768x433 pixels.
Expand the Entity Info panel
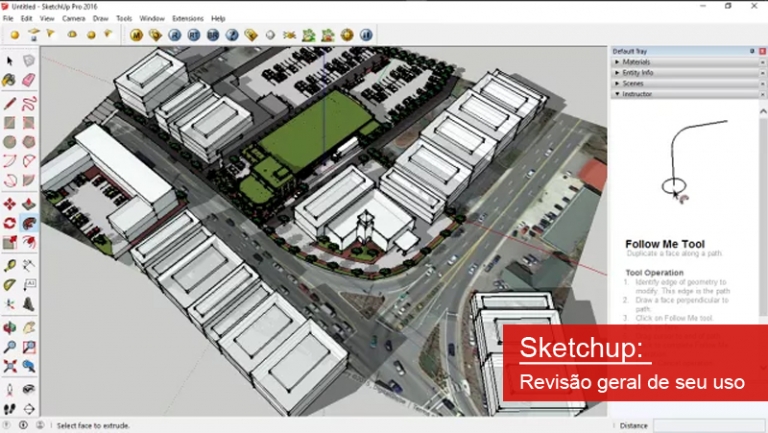click(x=686, y=73)
